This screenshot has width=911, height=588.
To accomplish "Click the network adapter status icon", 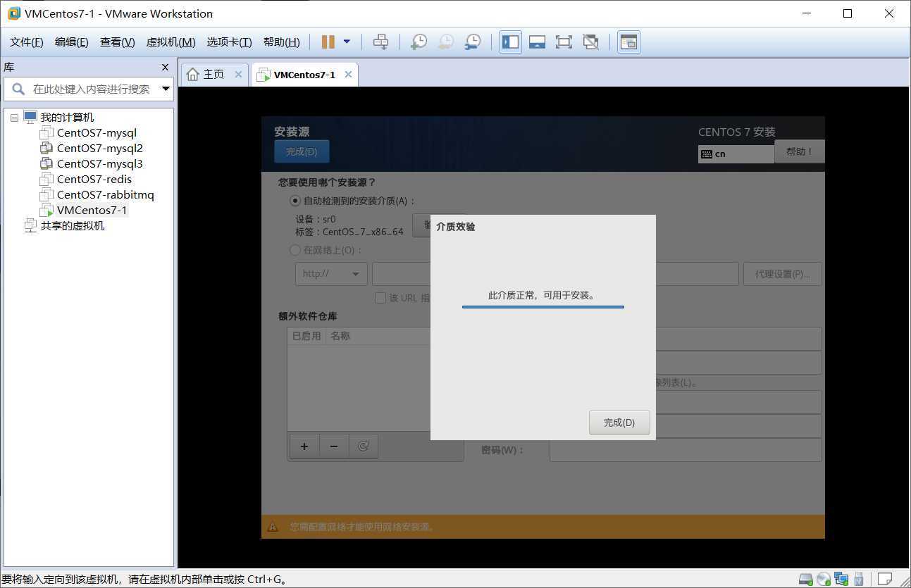I will (x=841, y=580).
